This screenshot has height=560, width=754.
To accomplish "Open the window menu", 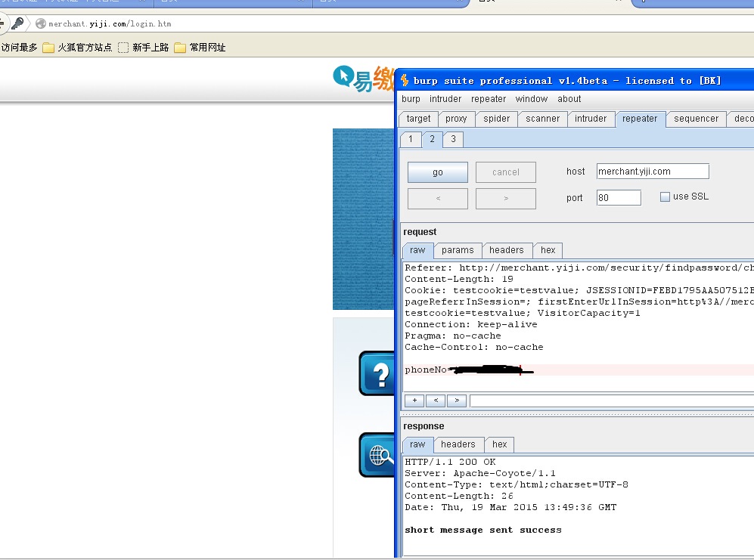I will pyautogui.click(x=532, y=99).
